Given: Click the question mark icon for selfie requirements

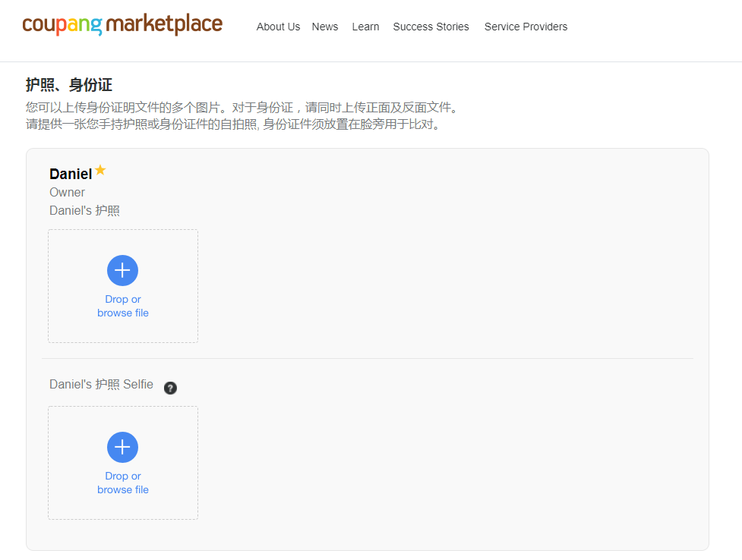Looking at the screenshot, I should (x=170, y=388).
